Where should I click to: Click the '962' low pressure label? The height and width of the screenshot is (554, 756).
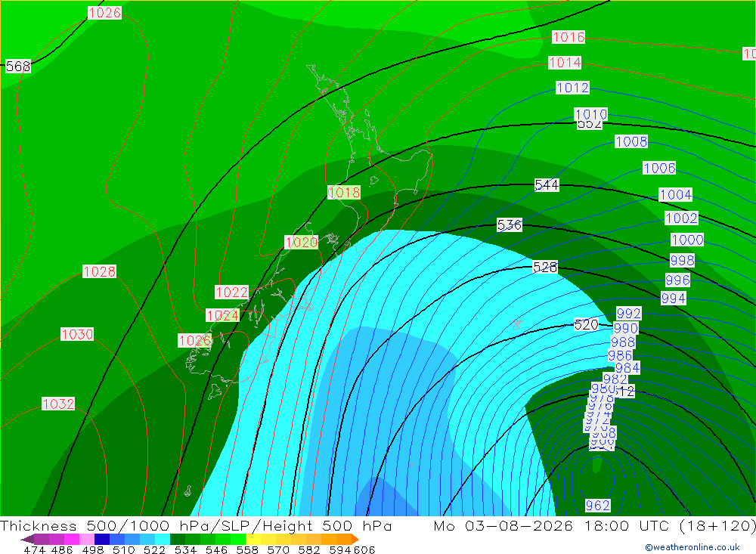coord(598,506)
